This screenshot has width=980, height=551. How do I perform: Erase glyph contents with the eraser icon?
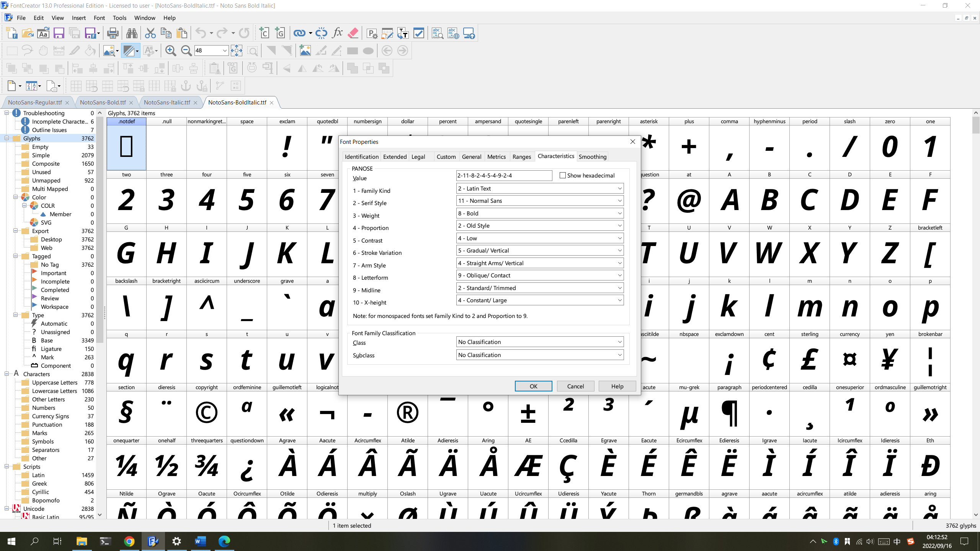(x=353, y=33)
